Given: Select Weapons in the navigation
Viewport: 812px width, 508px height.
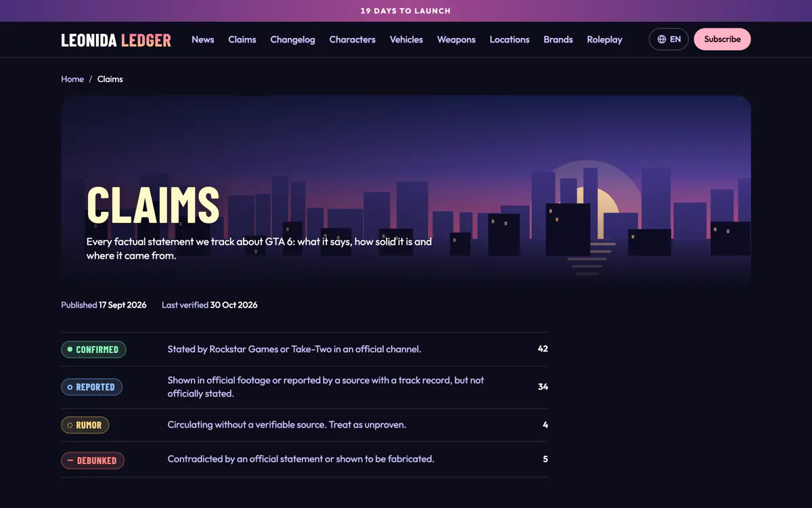Looking at the screenshot, I should [x=456, y=39].
